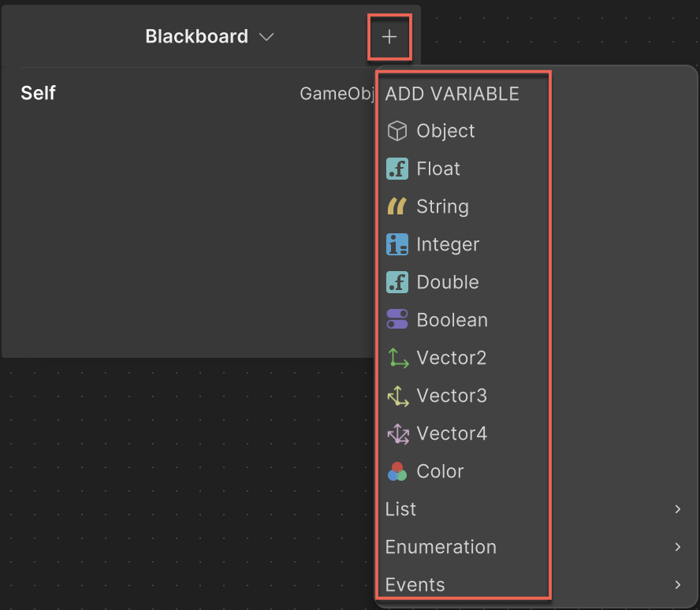Choose the String quote icon
This screenshot has height=610, width=700.
(x=397, y=206)
